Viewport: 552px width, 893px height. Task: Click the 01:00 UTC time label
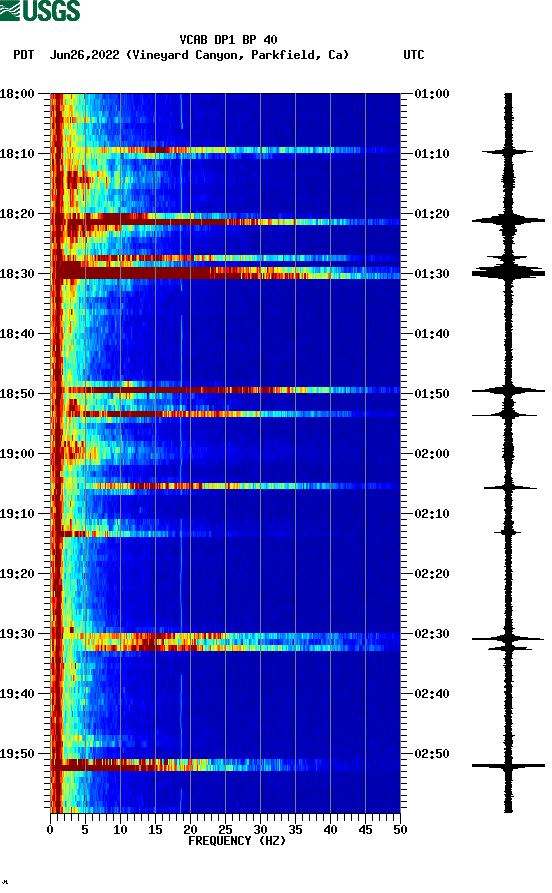tap(432, 93)
